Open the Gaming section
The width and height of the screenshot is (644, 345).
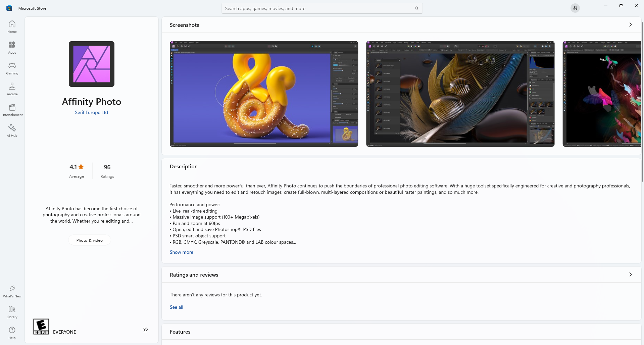12,68
